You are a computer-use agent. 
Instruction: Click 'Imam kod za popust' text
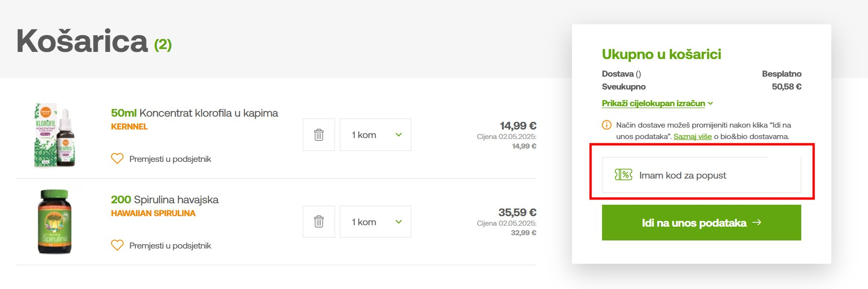[683, 175]
